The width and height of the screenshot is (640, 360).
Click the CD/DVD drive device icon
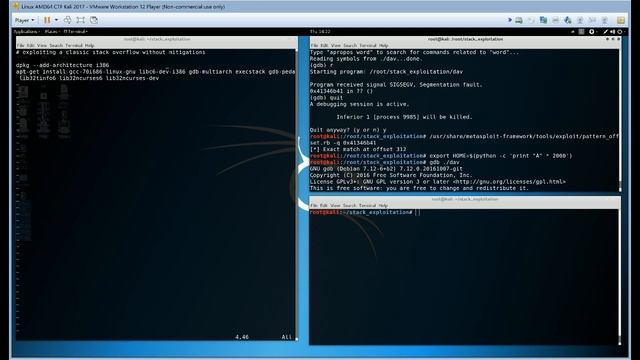531,20
